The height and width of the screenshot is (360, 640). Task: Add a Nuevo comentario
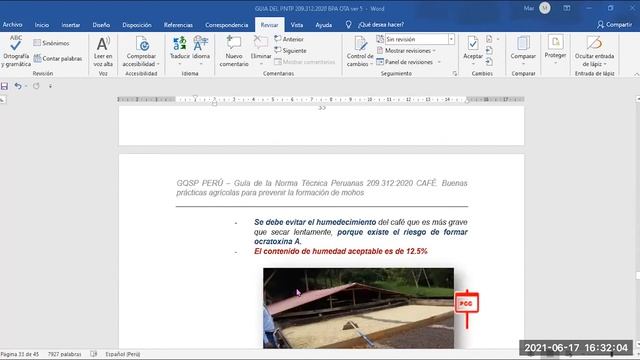tap(234, 51)
